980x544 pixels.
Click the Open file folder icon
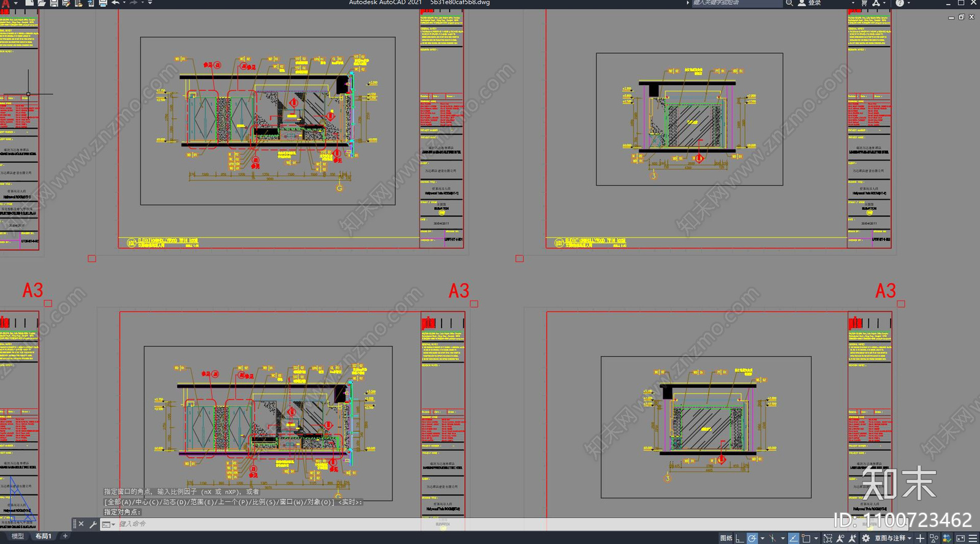point(42,3)
